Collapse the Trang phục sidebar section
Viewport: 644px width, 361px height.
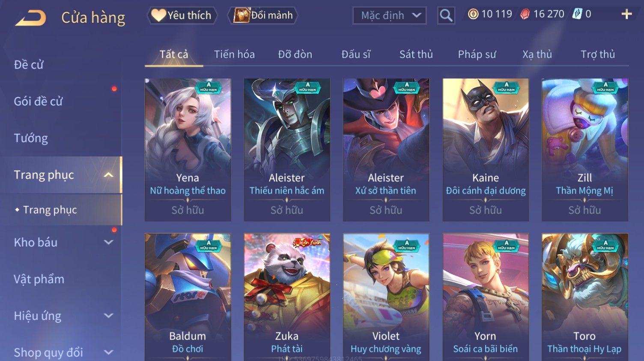click(x=108, y=175)
